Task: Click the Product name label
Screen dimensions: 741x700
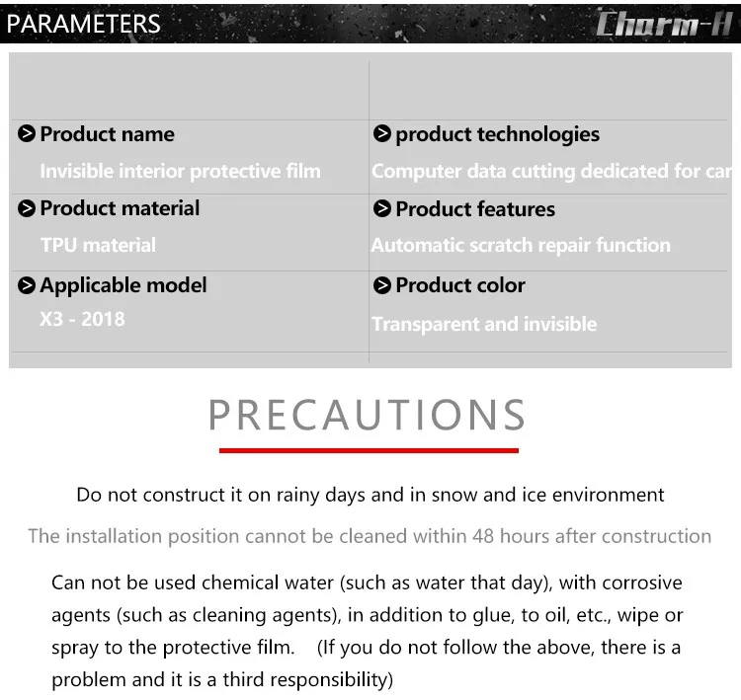Action: coord(108,134)
